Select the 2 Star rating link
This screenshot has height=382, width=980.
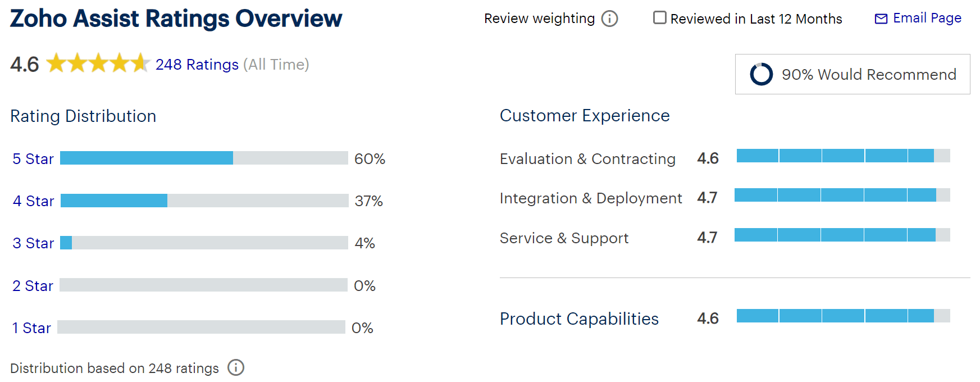(33, 286)
